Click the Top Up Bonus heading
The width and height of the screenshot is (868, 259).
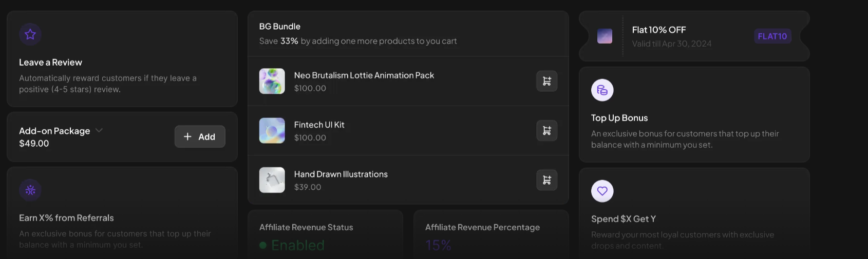619,118
